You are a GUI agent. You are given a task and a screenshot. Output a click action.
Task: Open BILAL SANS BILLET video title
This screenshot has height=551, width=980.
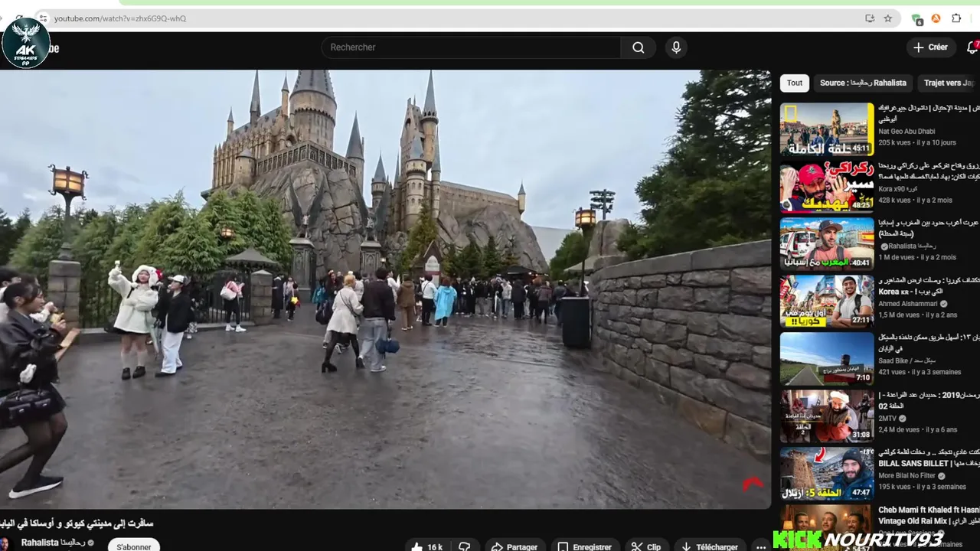[x=929, y=458]
